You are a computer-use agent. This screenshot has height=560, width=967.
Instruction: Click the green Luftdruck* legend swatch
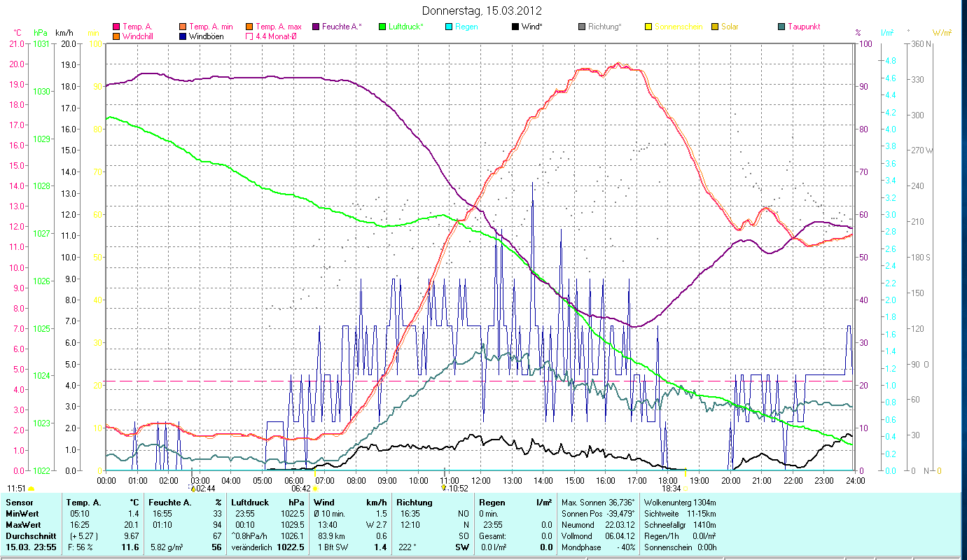coord(382,27)
